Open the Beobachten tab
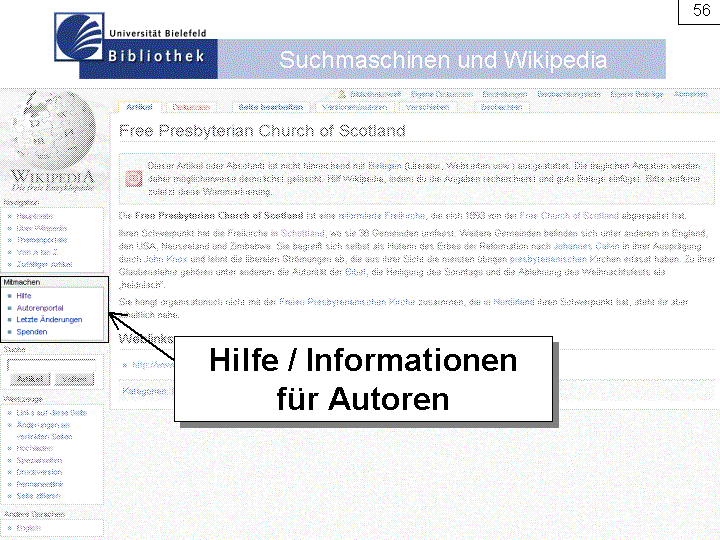 coord(501,107)
